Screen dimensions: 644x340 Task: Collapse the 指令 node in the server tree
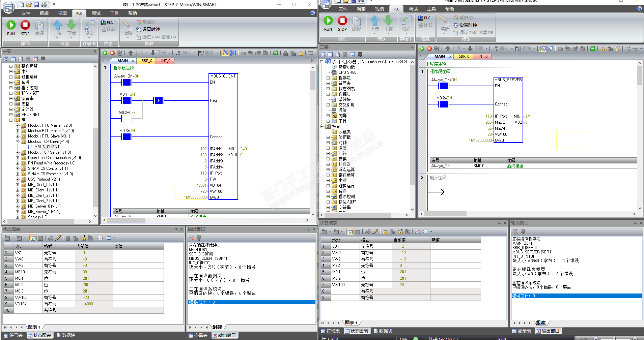coord(321,126)
